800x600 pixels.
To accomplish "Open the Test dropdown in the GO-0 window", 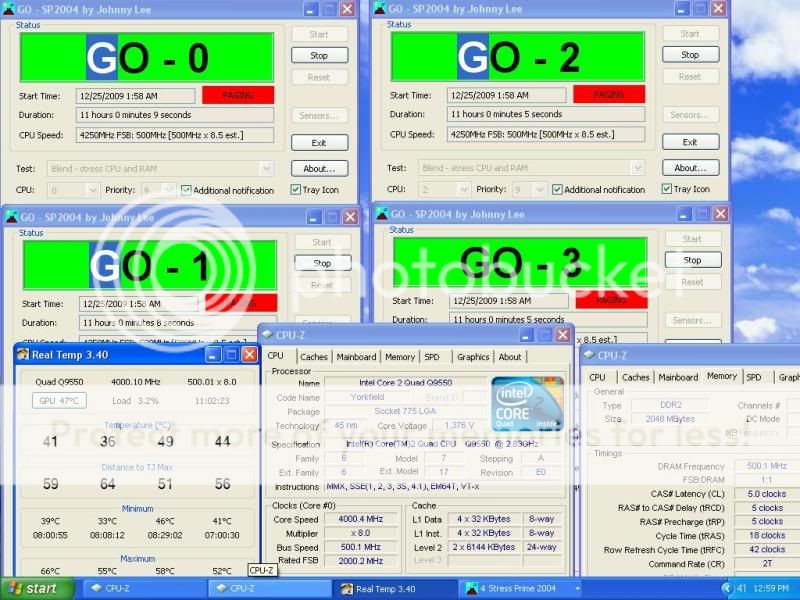I will [265, 169].
